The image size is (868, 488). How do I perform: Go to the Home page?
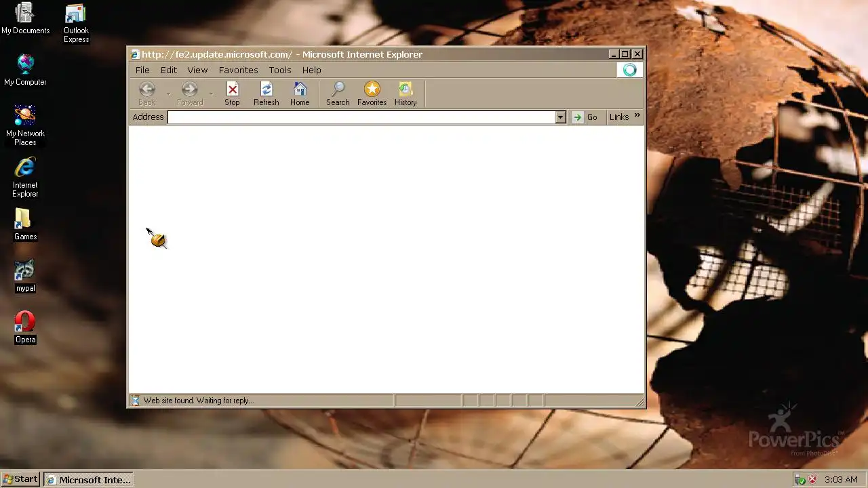pos(300,94)
